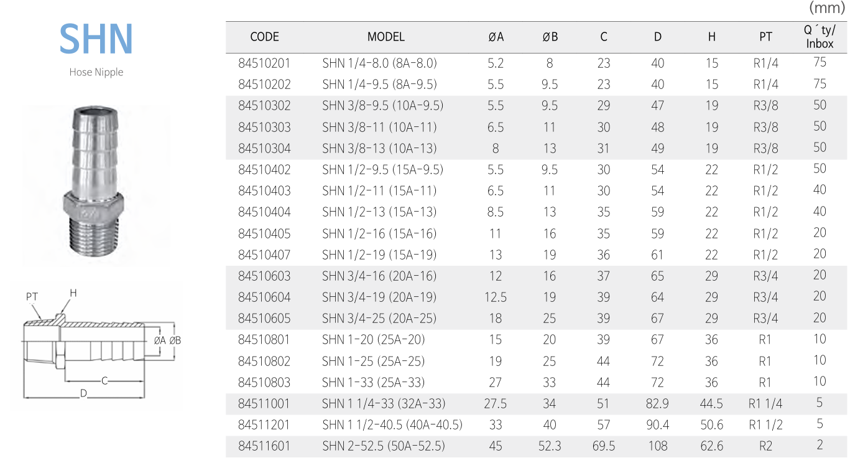
Task: Select product code 84510304
Action: click(264, 148)
